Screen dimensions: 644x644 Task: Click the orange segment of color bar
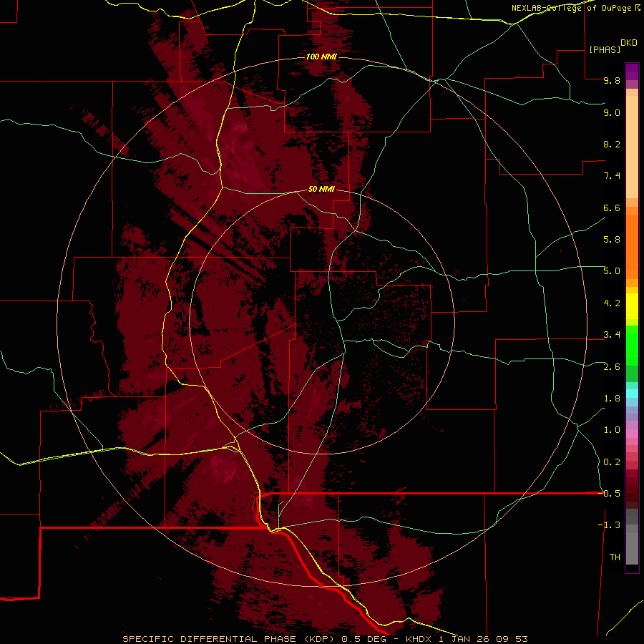point(632,246)
